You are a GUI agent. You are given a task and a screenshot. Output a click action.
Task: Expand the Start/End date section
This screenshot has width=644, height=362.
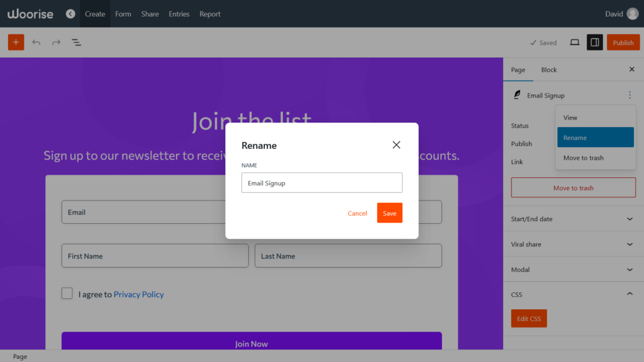(x=573, y=219)
